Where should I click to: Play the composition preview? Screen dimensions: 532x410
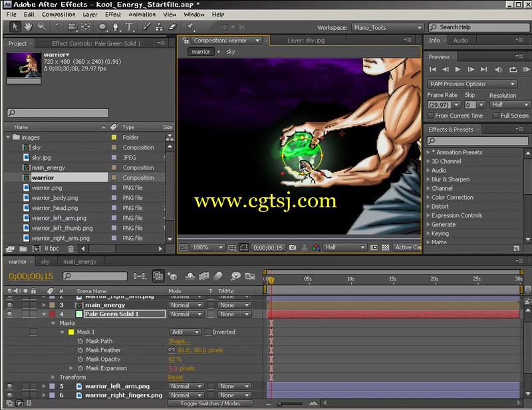point(458,70)
